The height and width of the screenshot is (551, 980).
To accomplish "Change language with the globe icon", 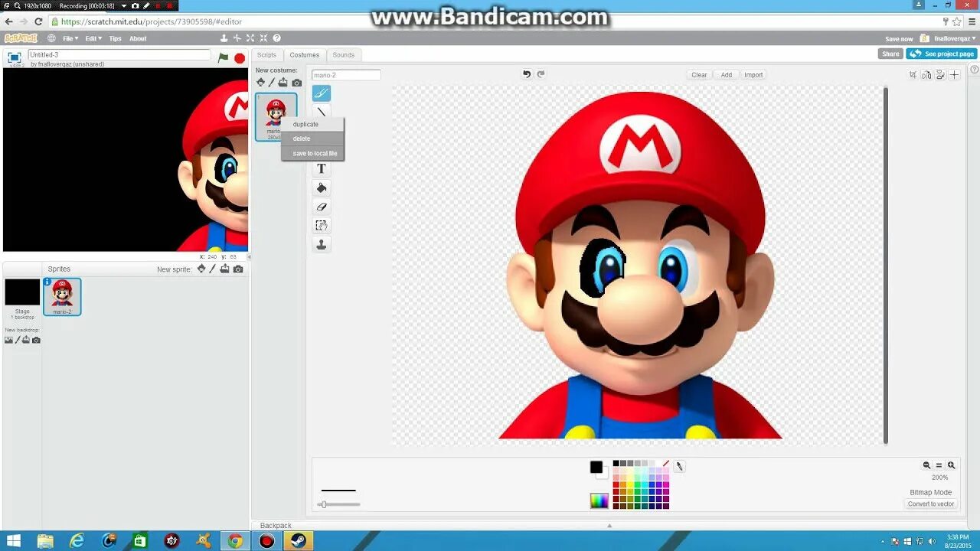I will [x=52, y=38].
